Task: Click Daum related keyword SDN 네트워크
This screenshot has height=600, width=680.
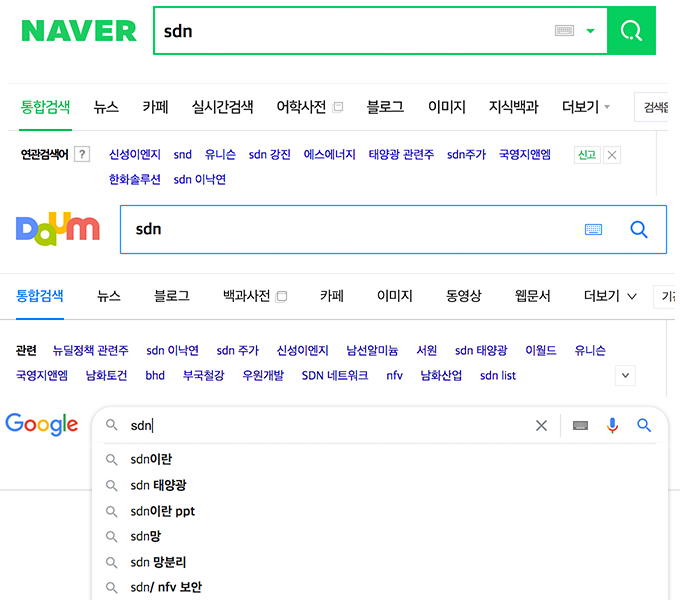Action: [x=335, y=375]
